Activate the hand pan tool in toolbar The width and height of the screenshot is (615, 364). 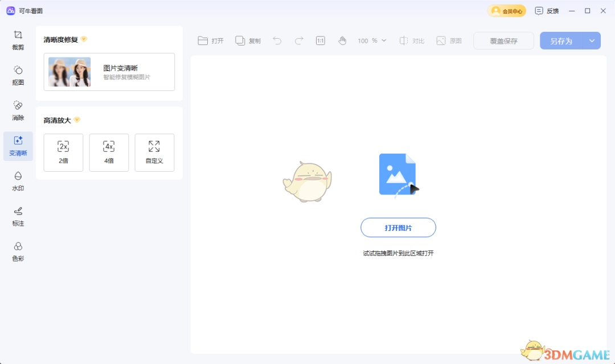342,40
